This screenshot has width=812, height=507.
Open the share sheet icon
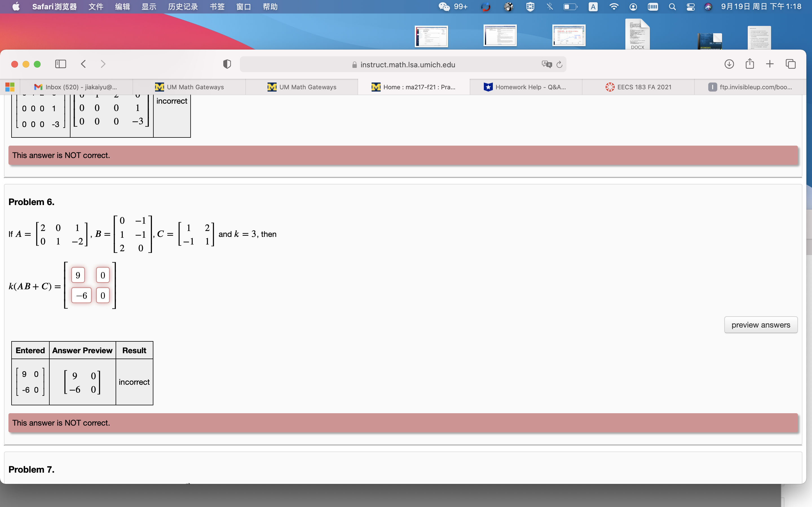(750, 64)
